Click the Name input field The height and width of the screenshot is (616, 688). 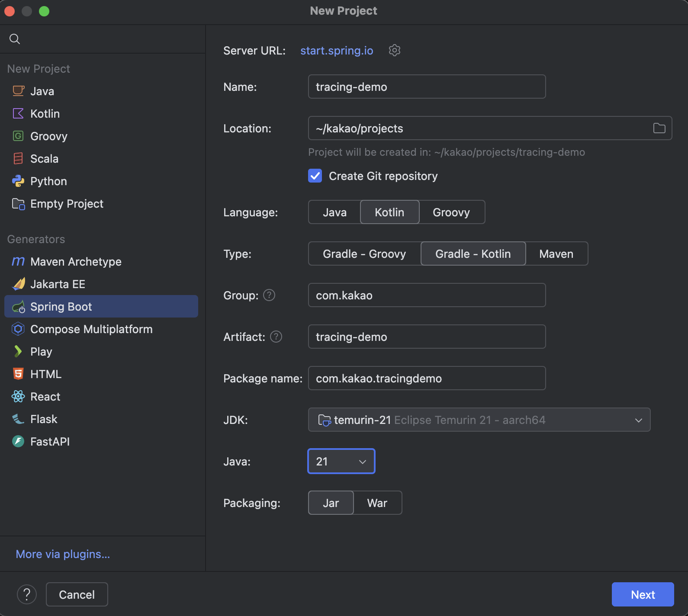click(427, 87)
